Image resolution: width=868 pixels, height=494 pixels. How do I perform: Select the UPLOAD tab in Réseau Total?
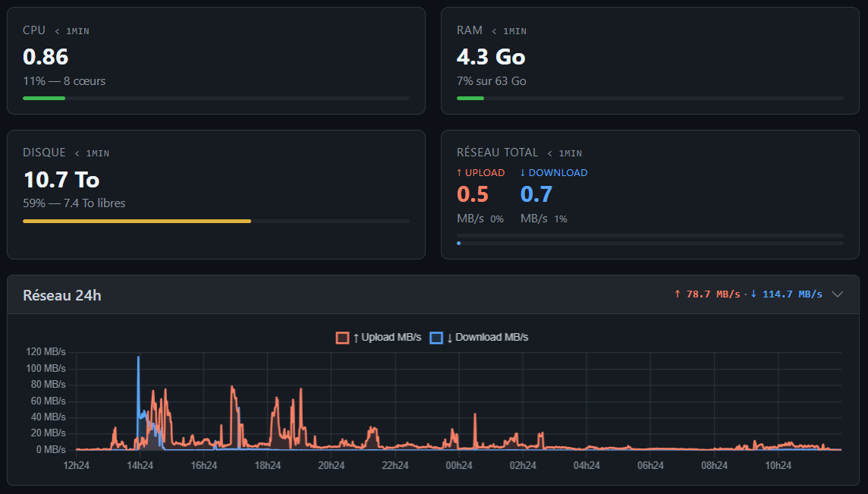point(481,172)
